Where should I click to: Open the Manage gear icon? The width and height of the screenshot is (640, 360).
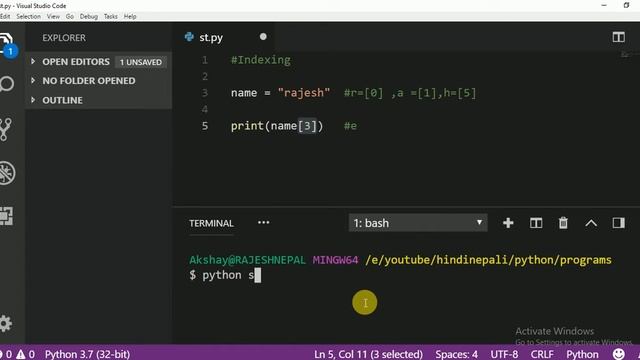(6, 324)
